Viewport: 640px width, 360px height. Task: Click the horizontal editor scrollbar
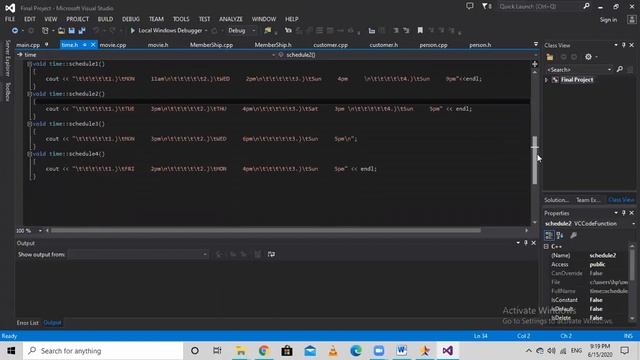coord(266,231)
